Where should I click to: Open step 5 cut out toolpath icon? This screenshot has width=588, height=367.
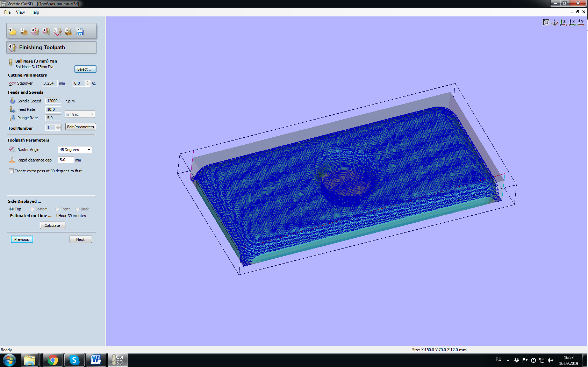coord(57,32)
